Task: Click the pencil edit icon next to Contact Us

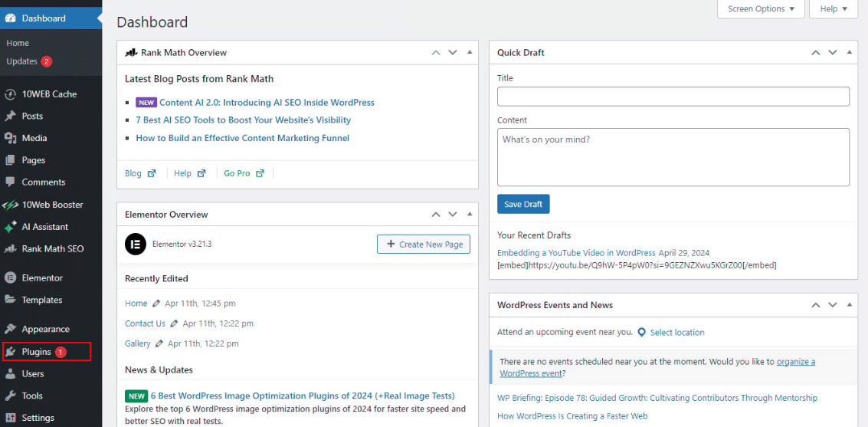Action: (175, 324)
